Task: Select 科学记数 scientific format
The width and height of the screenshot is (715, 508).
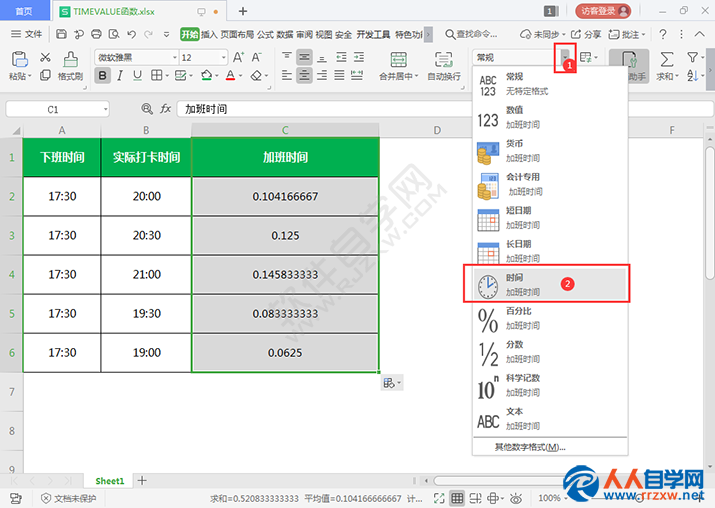Action: [549, 385]
